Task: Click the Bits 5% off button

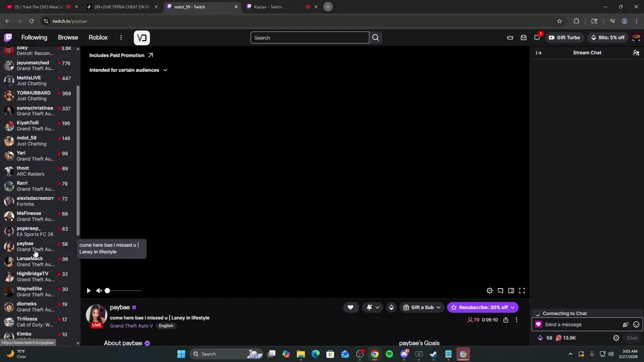Action: (x=608, y=38)
